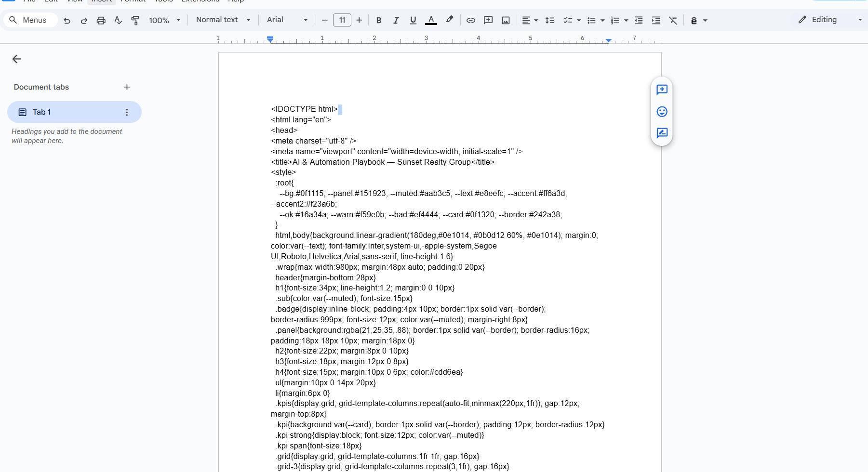Open the Normal text style dropdown
Viewport: 868px width, 472px height.
(x=223, y=20)
